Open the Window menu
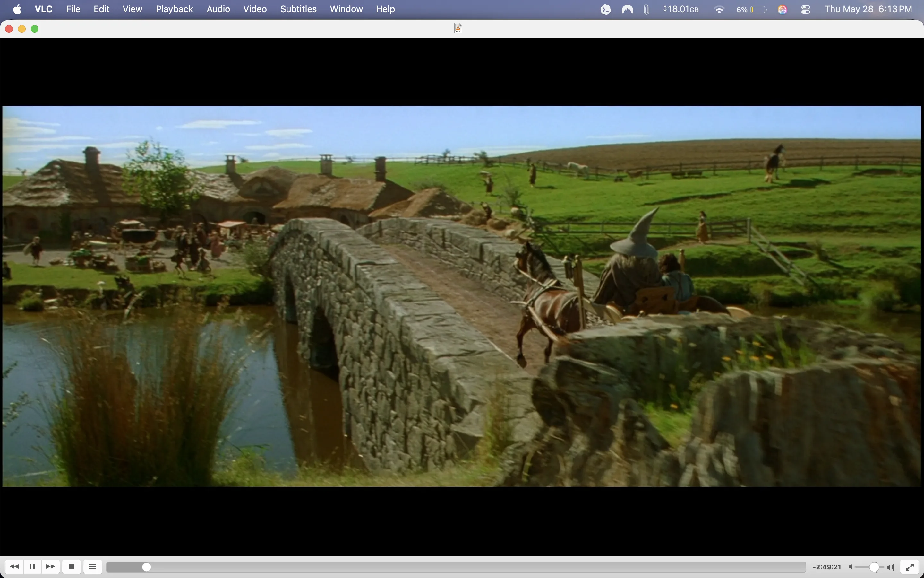This screenshot has width=924, height=578. click(346, 9)
